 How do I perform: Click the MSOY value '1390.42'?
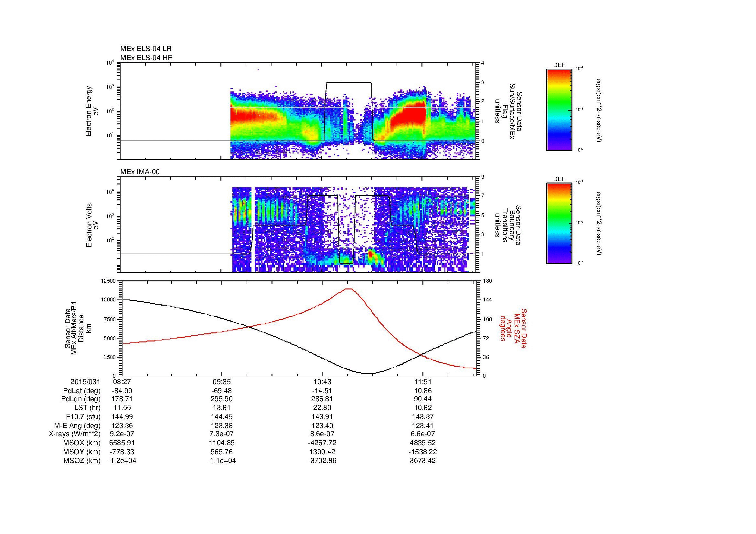coord(322,452)
